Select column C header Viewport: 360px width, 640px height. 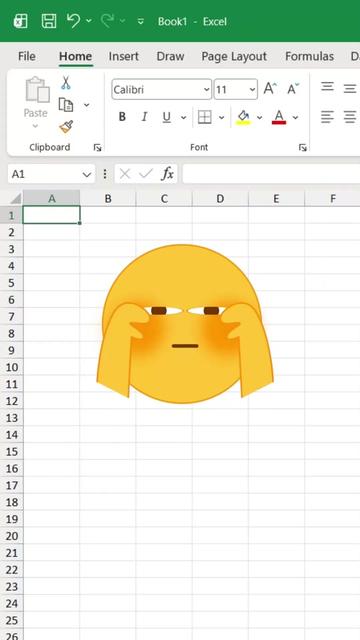164,199
